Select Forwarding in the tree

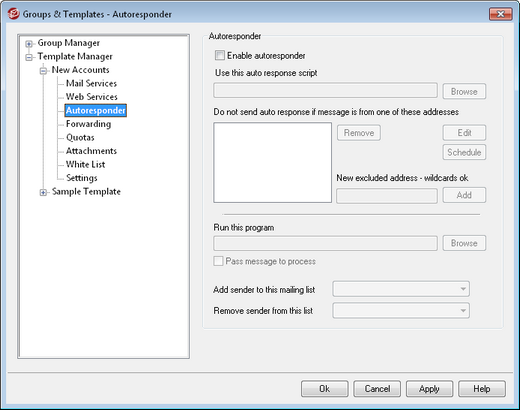click(x=88, y=124)
